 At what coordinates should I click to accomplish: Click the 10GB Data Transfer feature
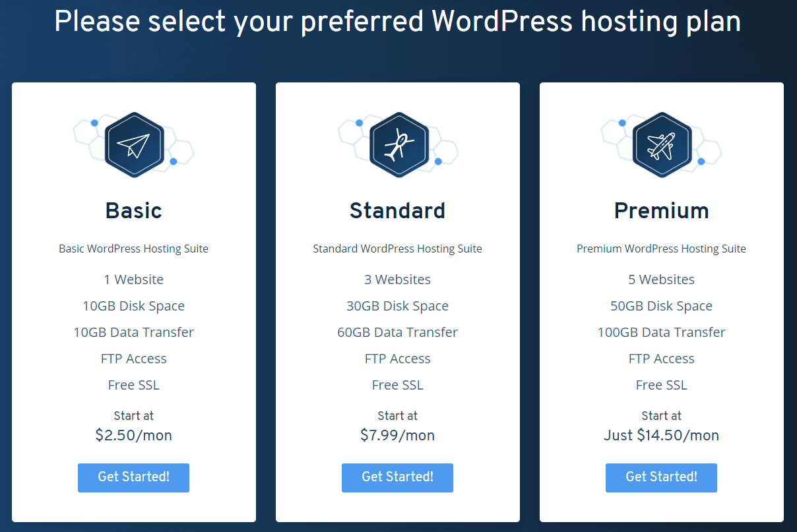click(x=133, y=332)
